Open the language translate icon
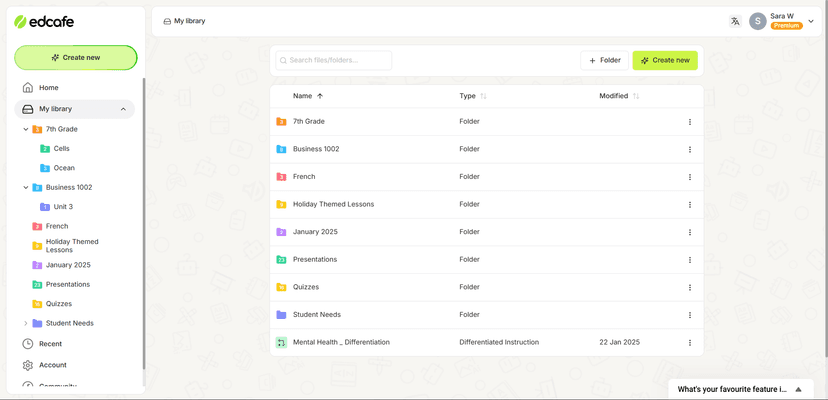Image resolution: width=828 pixels, height=400 pixels. 735,21
